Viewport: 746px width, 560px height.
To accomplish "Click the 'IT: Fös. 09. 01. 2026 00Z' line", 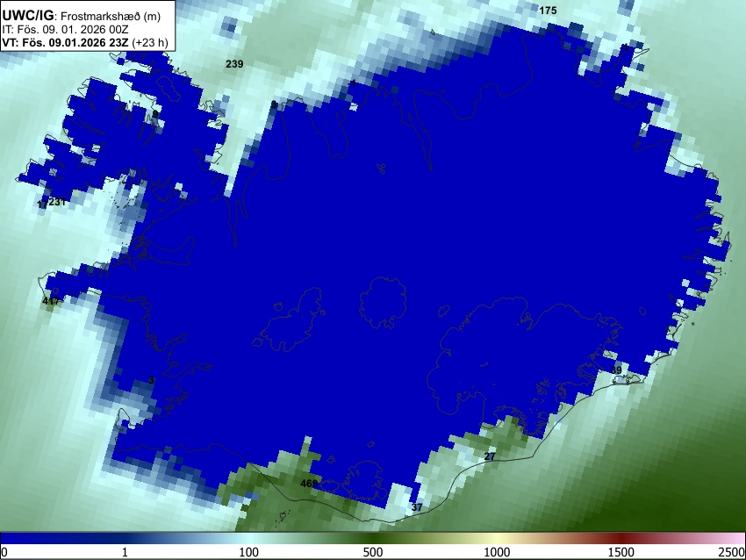I will (65, 30).
